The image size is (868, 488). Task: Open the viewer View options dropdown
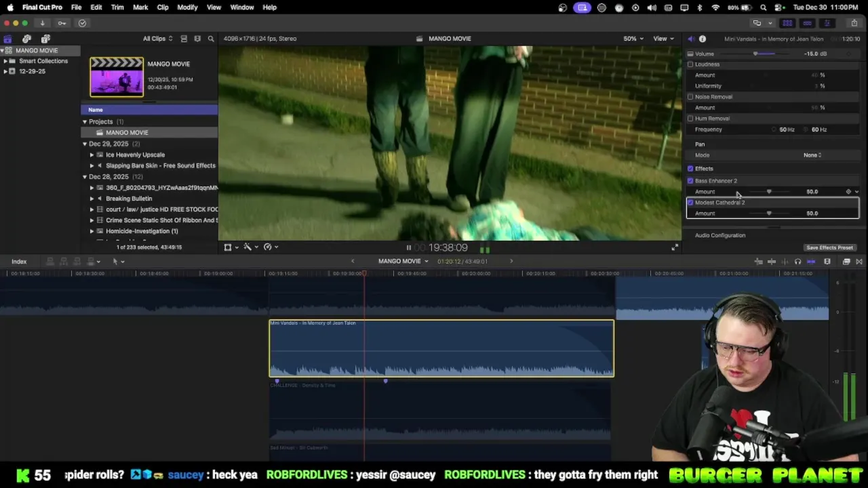[663, 39]
